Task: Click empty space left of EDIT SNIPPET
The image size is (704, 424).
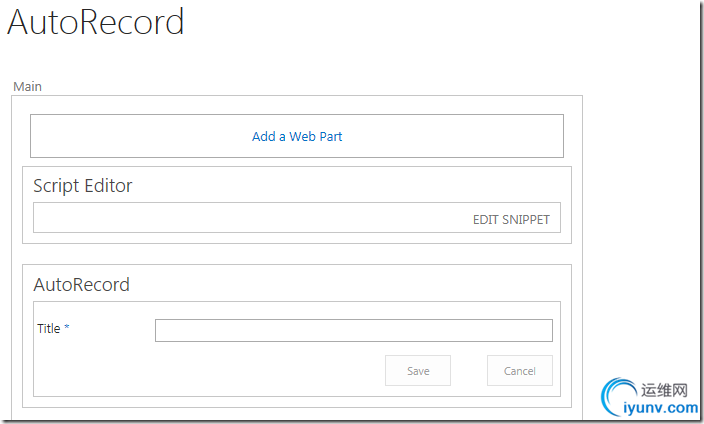Action: [x=250, y=218]
